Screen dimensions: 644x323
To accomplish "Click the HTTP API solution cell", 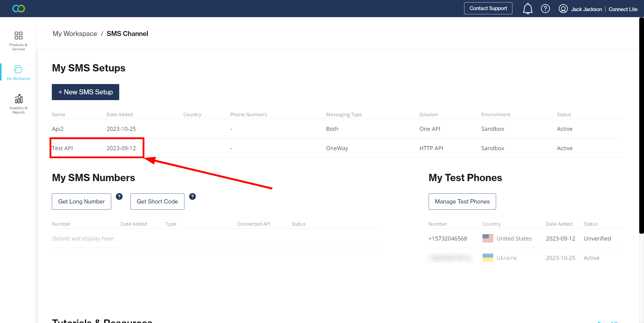I will tap(431, 148).
